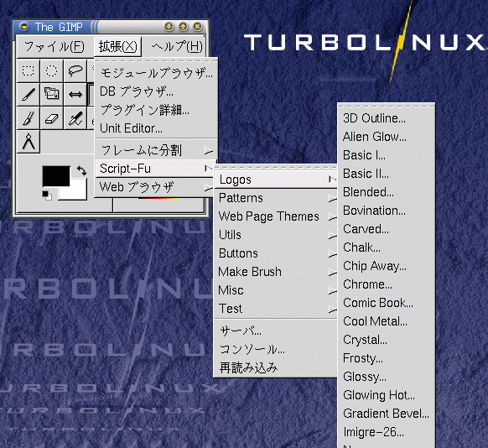Choose モジュールブラウザ... menu entry

[x=156, y=73]
